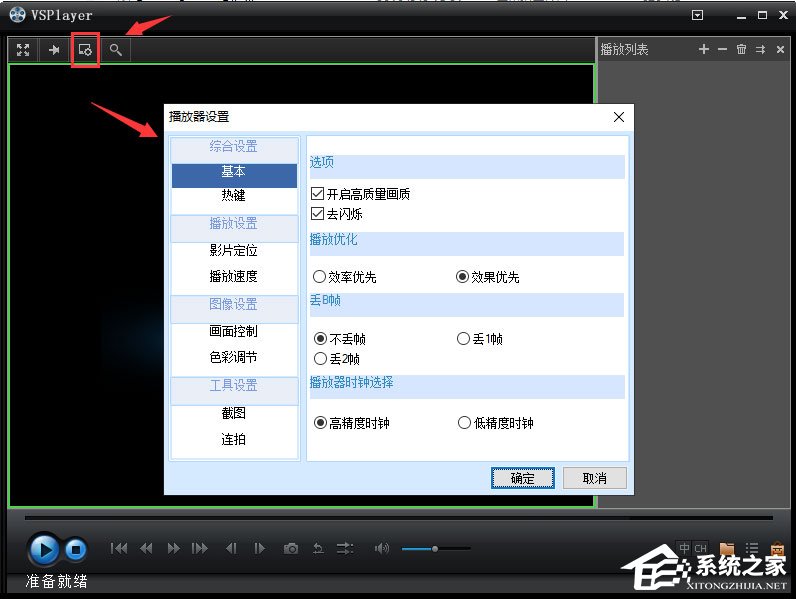This screenshot has height=599, width=796.
Task: Take a snapshot with camera icon
Action: [x=291, y=549]
